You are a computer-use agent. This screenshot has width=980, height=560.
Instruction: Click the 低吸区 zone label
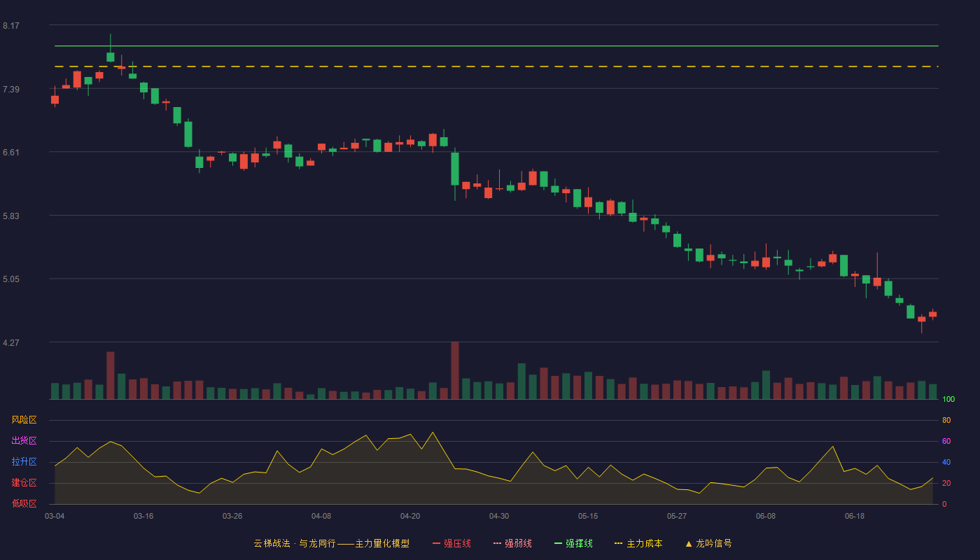(x=24, y=503)
